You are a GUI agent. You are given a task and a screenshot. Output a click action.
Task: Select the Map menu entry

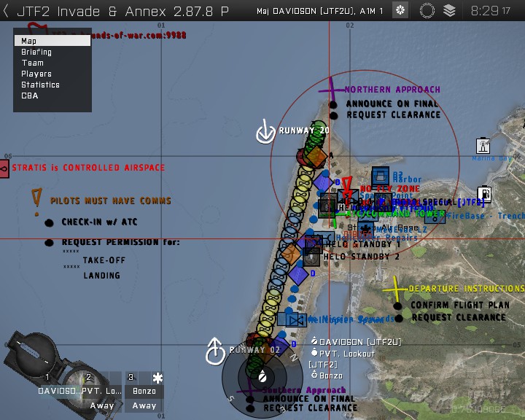pyautogui.click(x=52, y=41)
